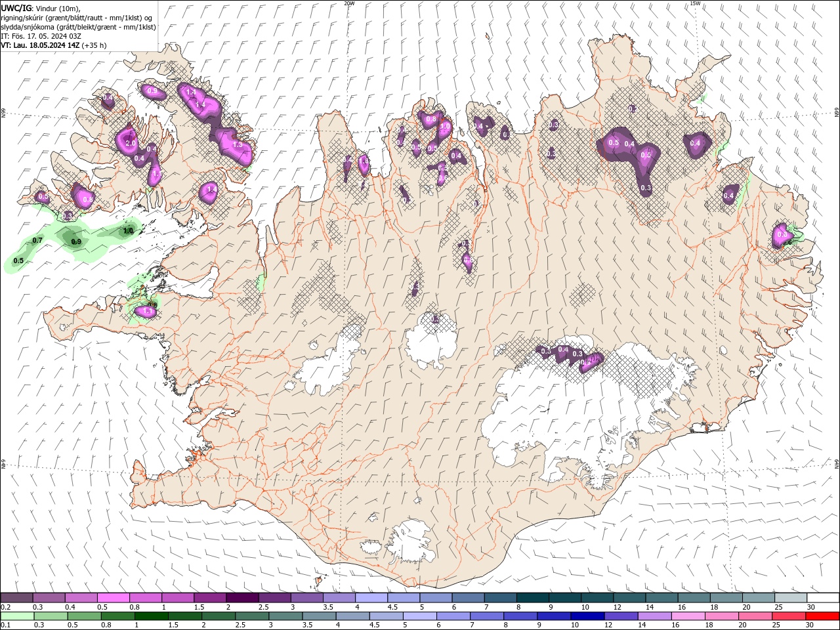The image size is (840, 630).
Task: Pick the deep navy 10–12 rain legend swatch
Action: click(x=587, y=616)
